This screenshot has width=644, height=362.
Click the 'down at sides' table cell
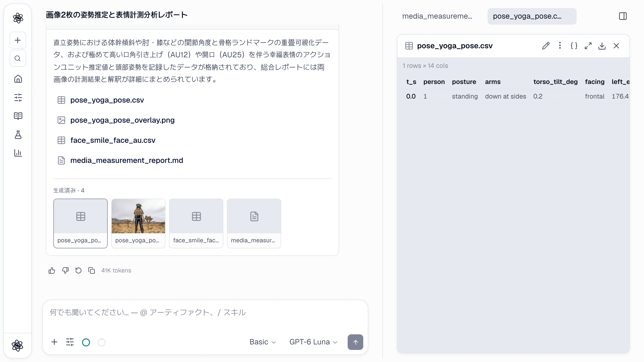click(505, 97)
